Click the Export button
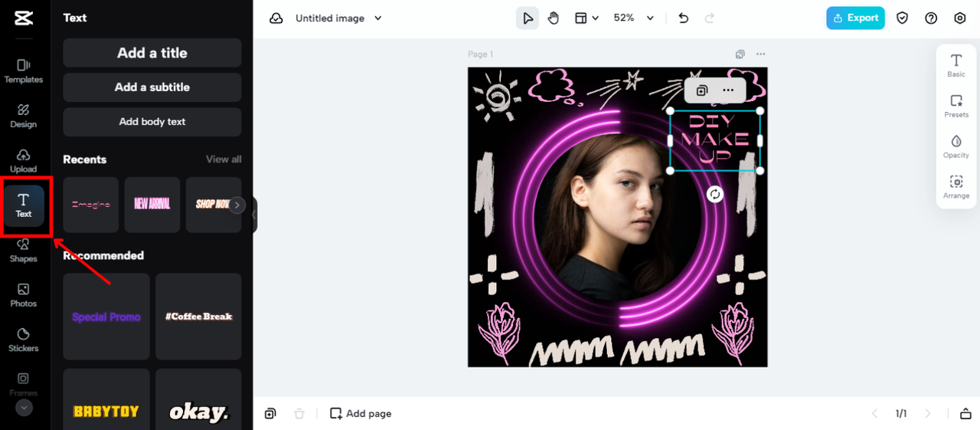 tap(855, 18)
